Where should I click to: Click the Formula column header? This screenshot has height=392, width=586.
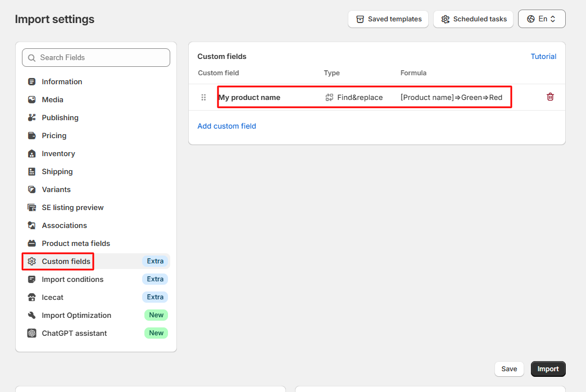(413, 73)
